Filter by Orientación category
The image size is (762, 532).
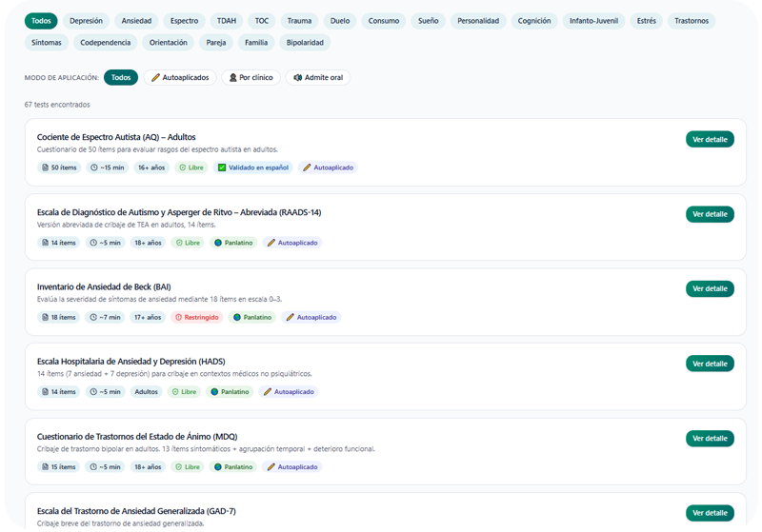pos(169,43)
